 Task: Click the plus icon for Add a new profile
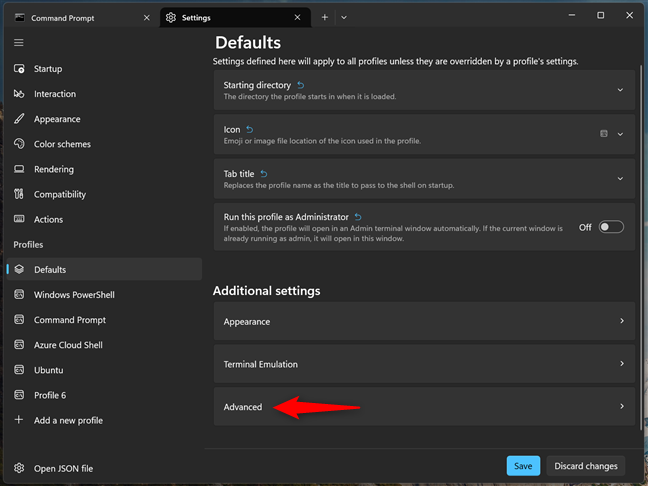pyautogui.click(x=19, y=420)
